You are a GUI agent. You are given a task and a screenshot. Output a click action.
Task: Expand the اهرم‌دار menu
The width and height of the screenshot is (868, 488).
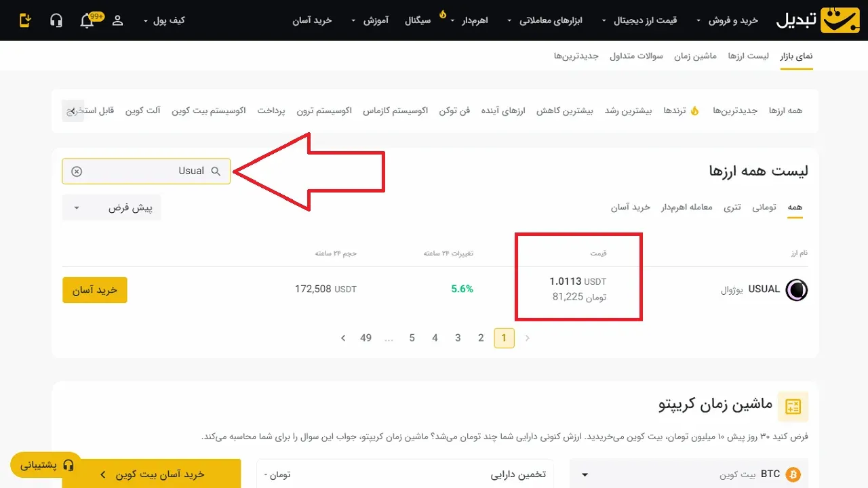click(x=468, y=20)
